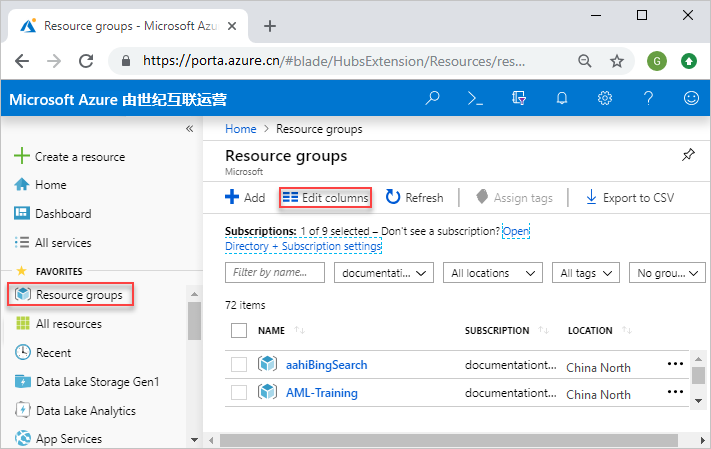
Task: Click Export to CSV
Action: coord(630,198)
